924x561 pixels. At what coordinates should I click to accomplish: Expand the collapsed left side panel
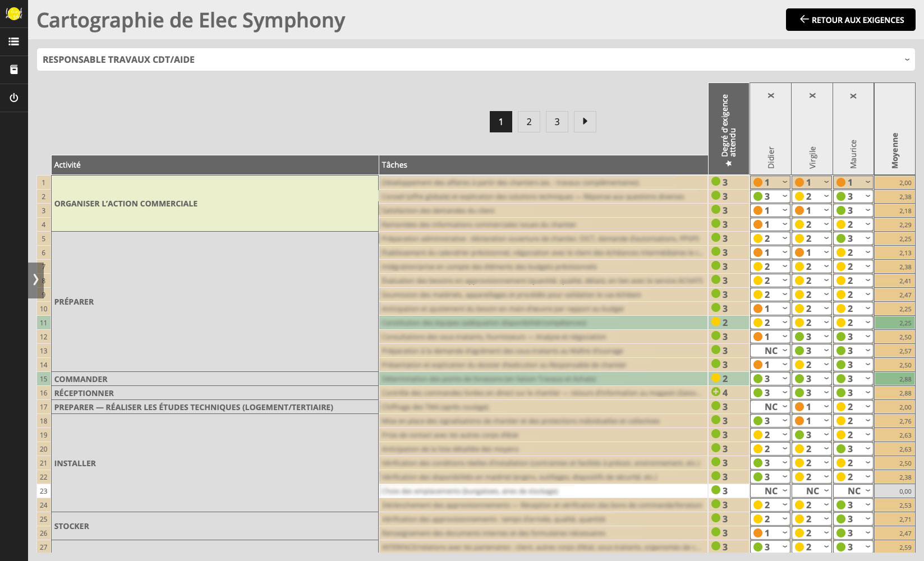coord(35,279)
